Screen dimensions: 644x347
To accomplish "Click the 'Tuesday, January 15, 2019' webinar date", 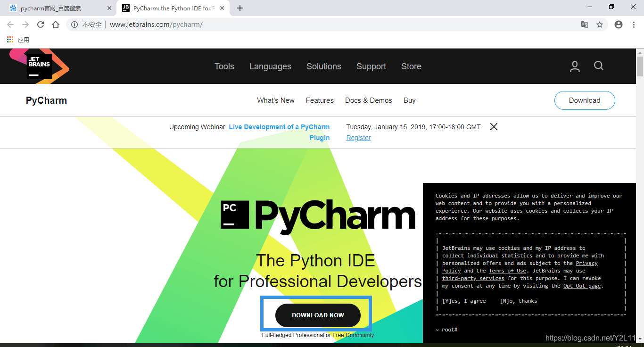I will click(386, 127).
